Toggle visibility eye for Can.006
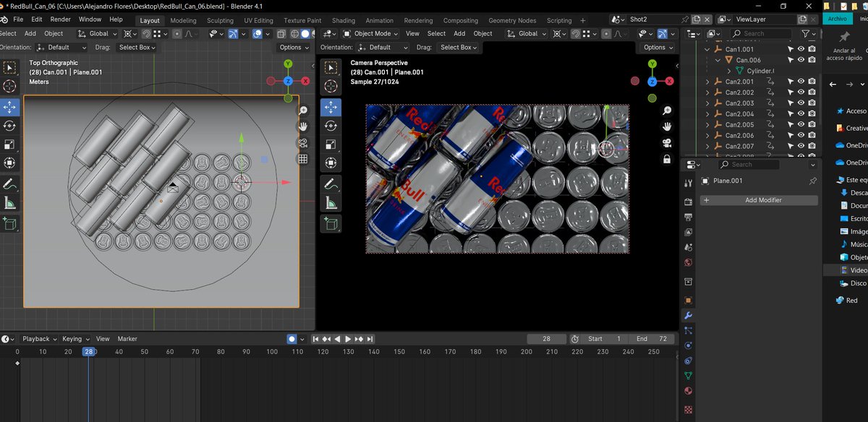This screenshot has height=422, width=868. pos(801,60)
